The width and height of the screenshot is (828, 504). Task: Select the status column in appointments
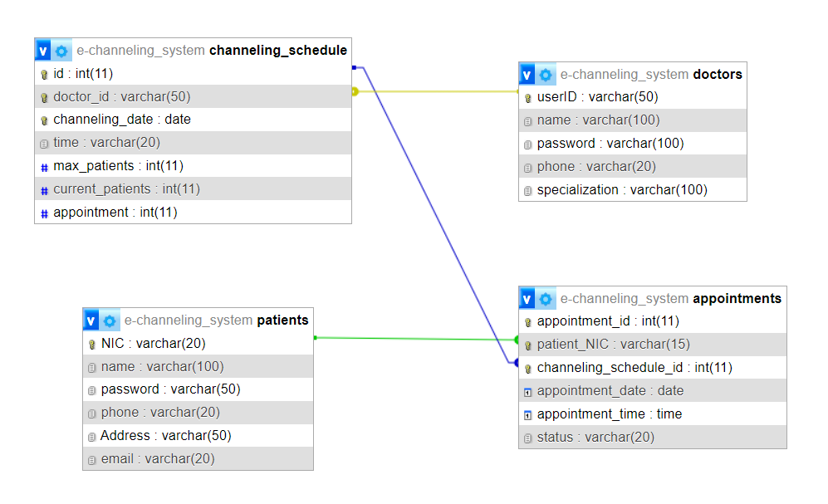click(x=595, y=438)
